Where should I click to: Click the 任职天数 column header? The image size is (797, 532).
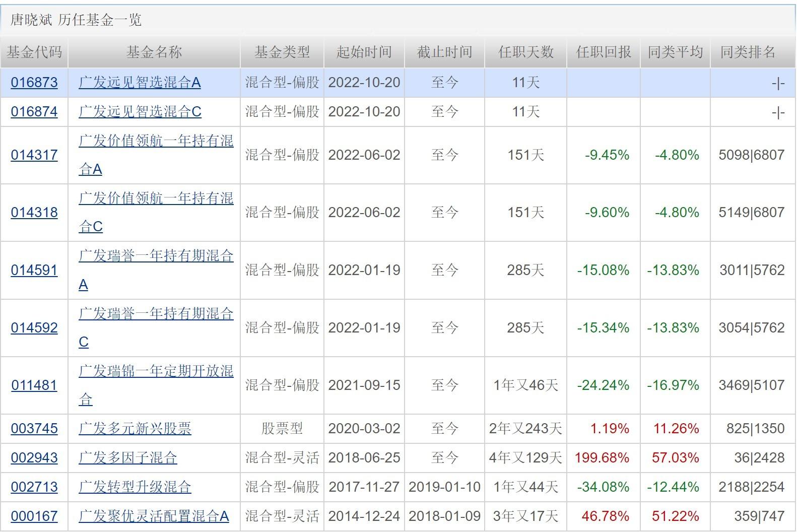(x=526, y=52)
